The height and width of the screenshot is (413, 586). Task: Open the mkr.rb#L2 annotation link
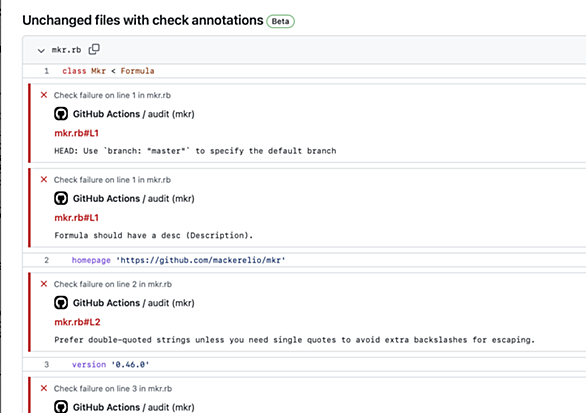(x=77, y=322)
